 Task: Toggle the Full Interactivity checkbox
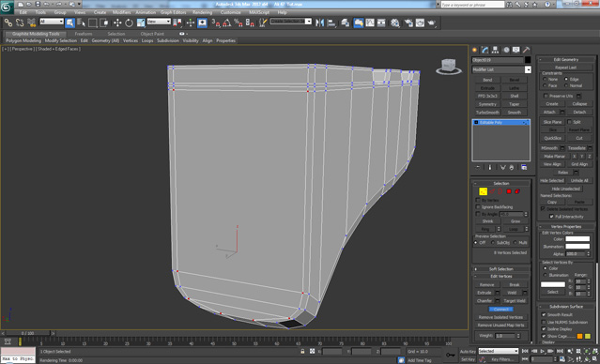551,217
